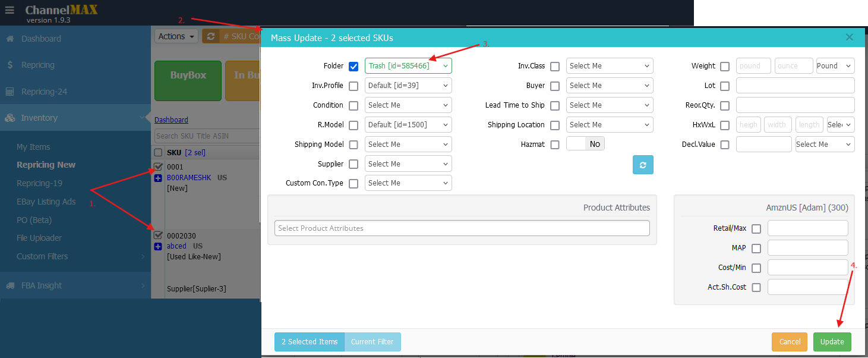Viewport: 868px width, 358px height.
Task: Open the Supplier dropdown
Action: pos(408,164)
